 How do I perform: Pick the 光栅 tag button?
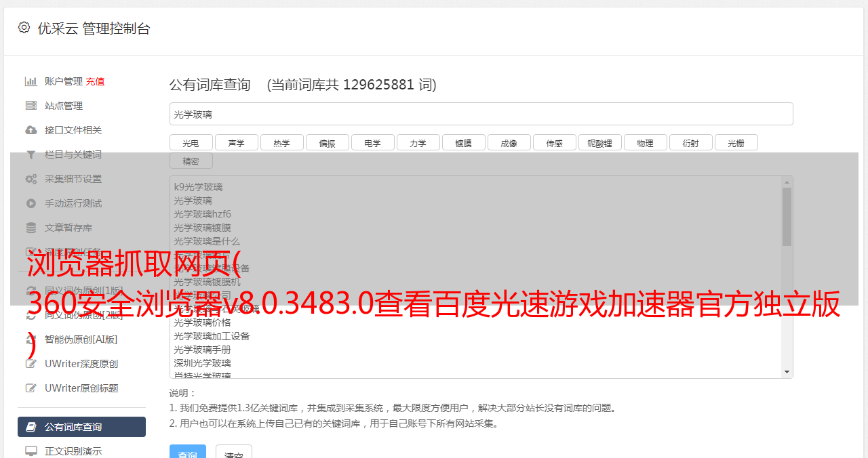pos(736,142)
